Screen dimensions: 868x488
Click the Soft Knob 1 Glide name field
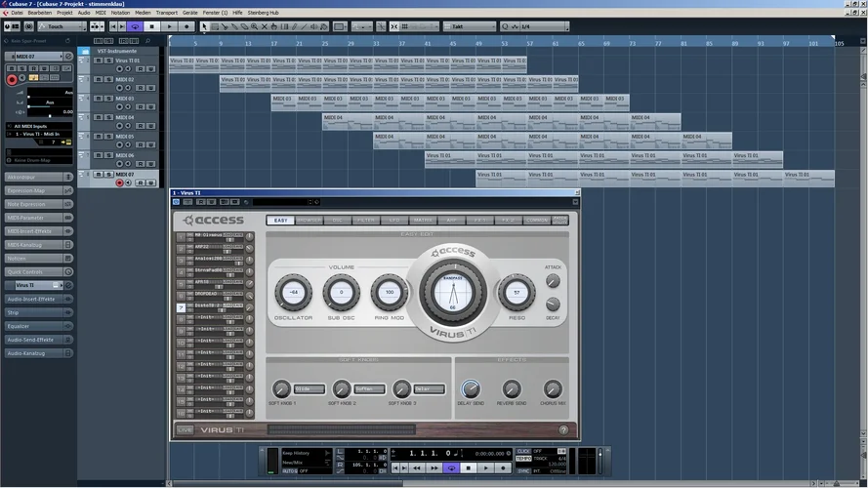(309, 389)
